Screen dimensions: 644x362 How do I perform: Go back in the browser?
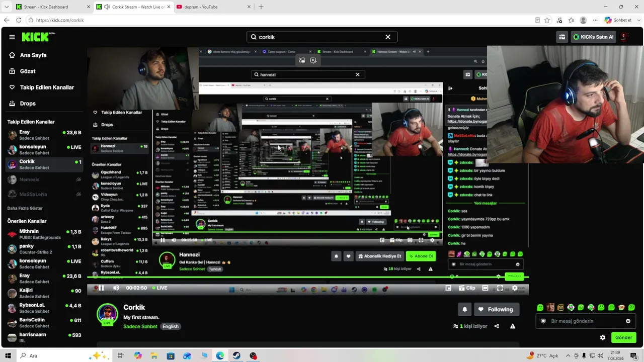tap(7, 20)
